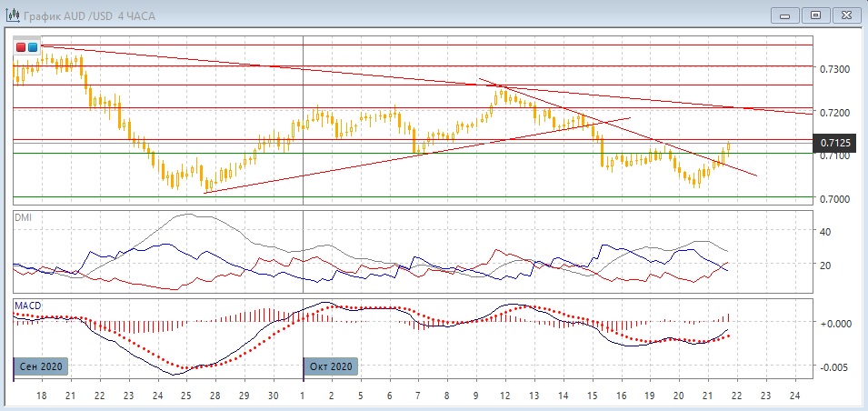Click the current price tag 0.7125
868x411 pixels.
(x=834, y=143)
